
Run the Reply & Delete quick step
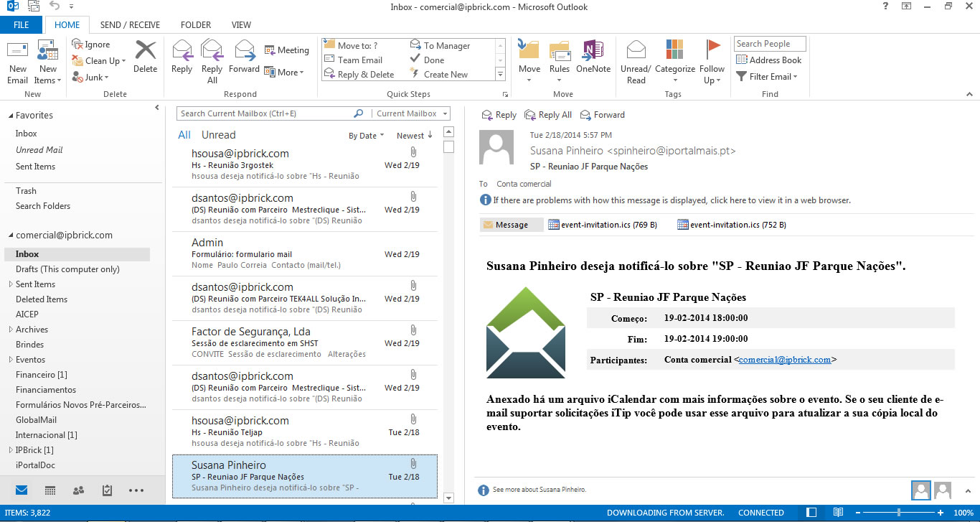[x=359, y=75]
